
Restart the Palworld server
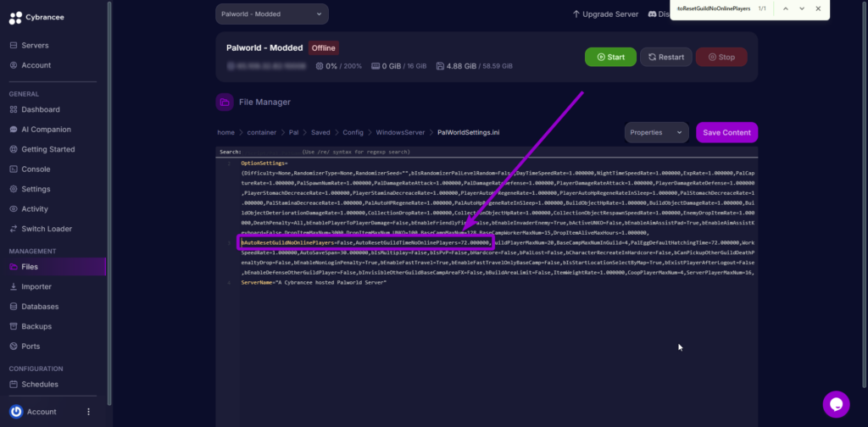click(x=666, y=57)
